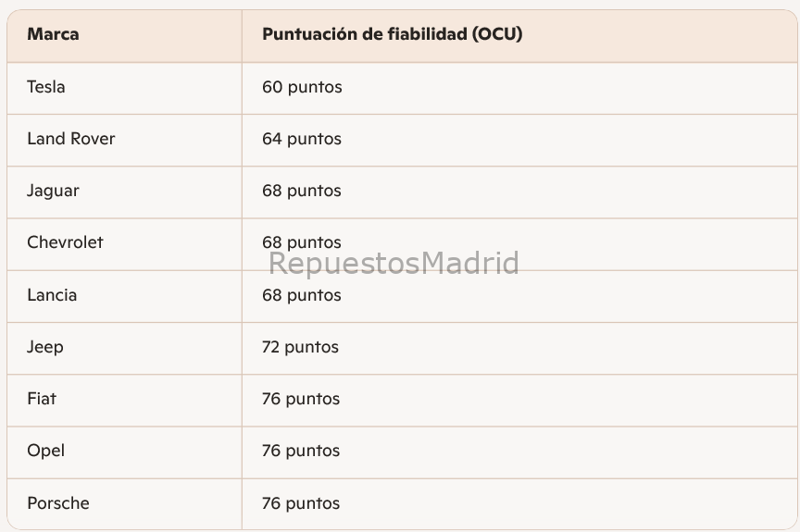This screenshot has width=800, height=532.
Task: Select Porsche's 76 puntos score
Action: [x=301, y=504]
